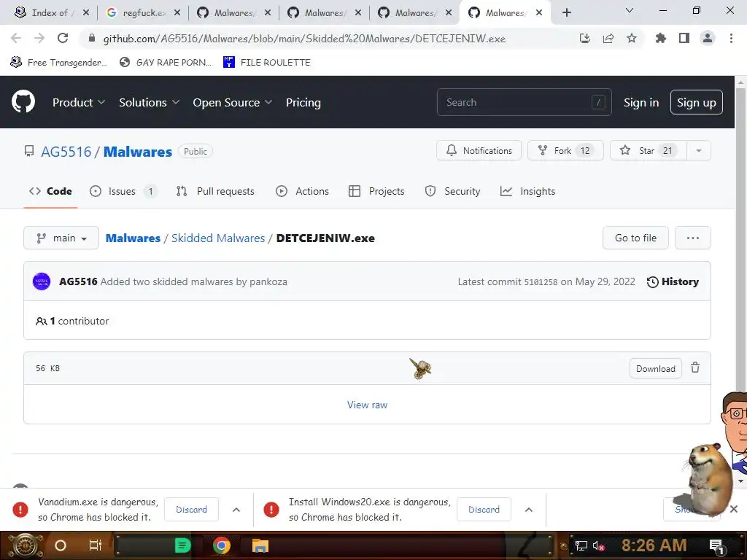
Task: Click the browser back arrow
Action: point(16,38)
